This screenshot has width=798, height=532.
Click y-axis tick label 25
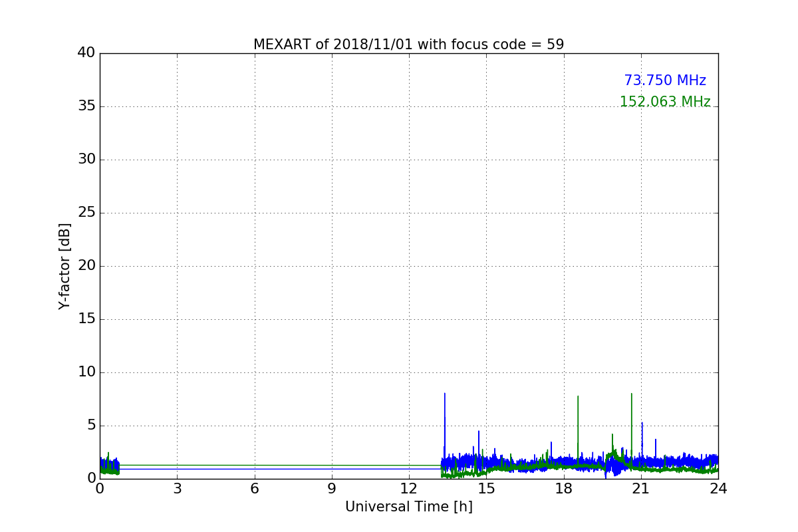coord(86,213)
